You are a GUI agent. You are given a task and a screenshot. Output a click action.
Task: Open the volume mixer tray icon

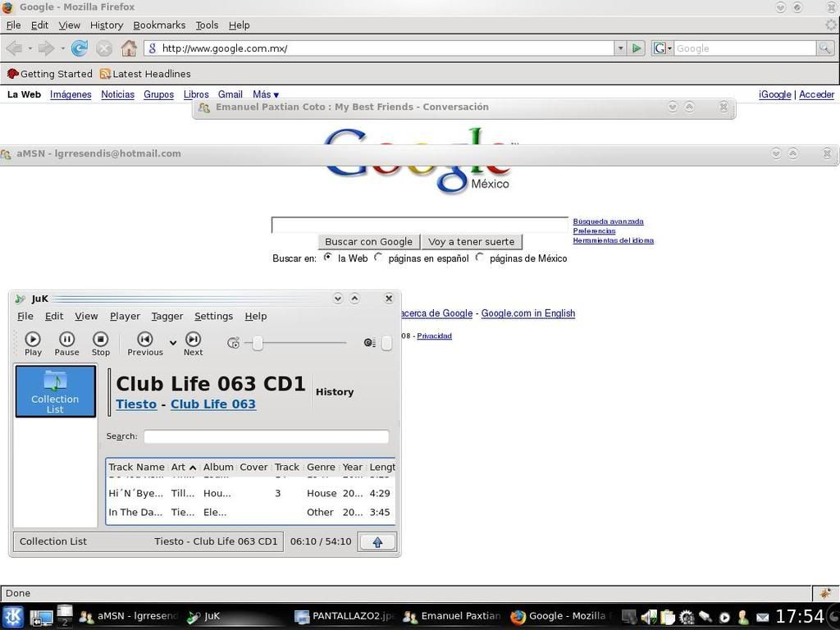pyautogui.click(x=649, y=618)
